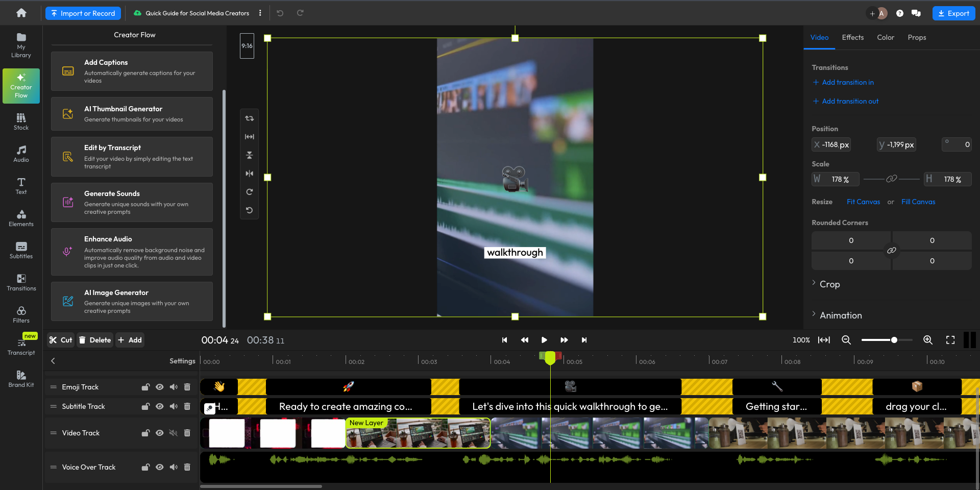Click the Fit Canvas link
Screen dimensions: 980x490
click(x=863, y=202)
